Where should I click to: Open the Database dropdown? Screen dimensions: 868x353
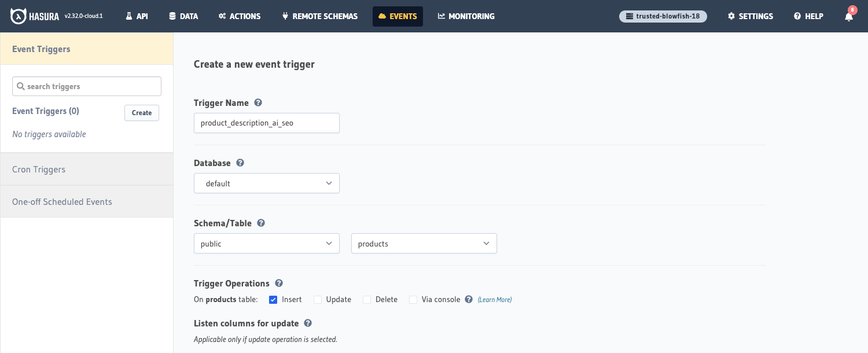[266, 183]
